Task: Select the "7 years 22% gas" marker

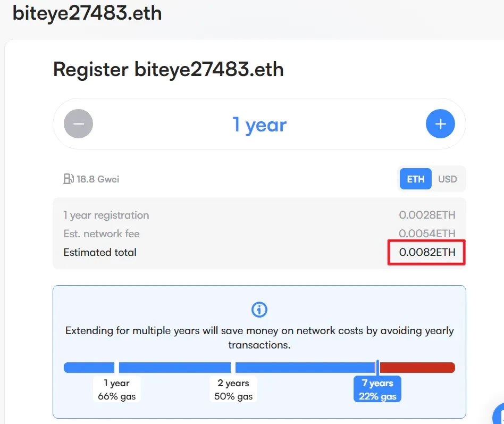Action: point(377,389)
